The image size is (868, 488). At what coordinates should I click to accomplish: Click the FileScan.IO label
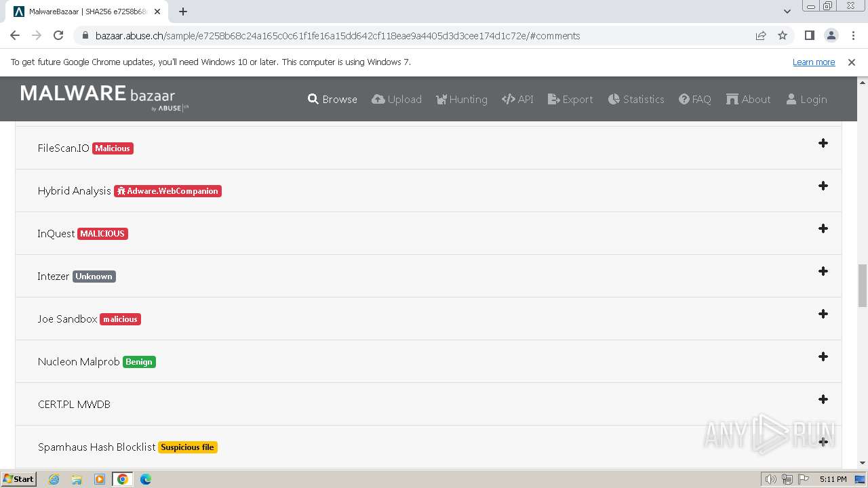tap(64, 148)
